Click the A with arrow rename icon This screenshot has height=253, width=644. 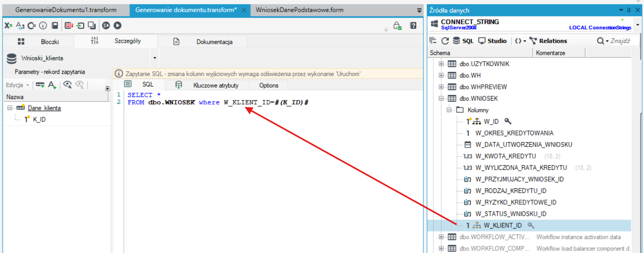20,26
